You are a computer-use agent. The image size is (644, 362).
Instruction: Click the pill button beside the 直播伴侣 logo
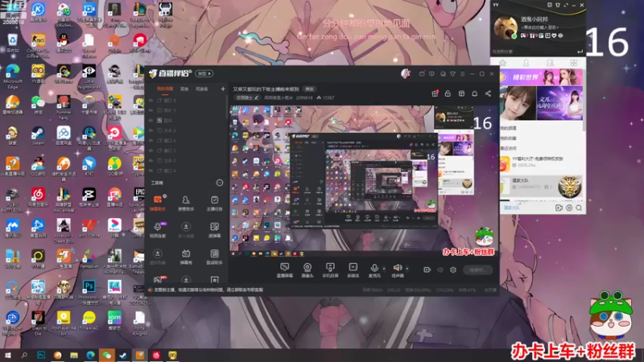[x=204, y=73]
